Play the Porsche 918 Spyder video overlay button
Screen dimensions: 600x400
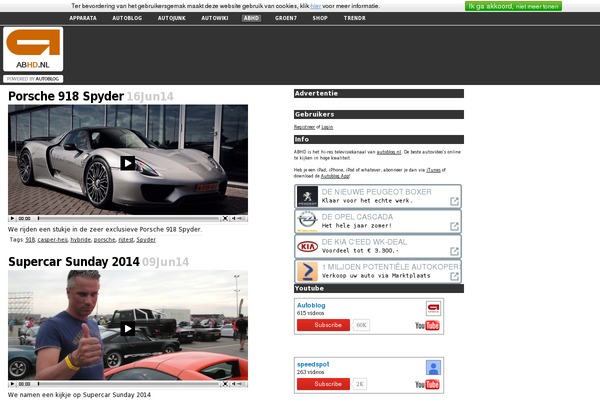128,163
